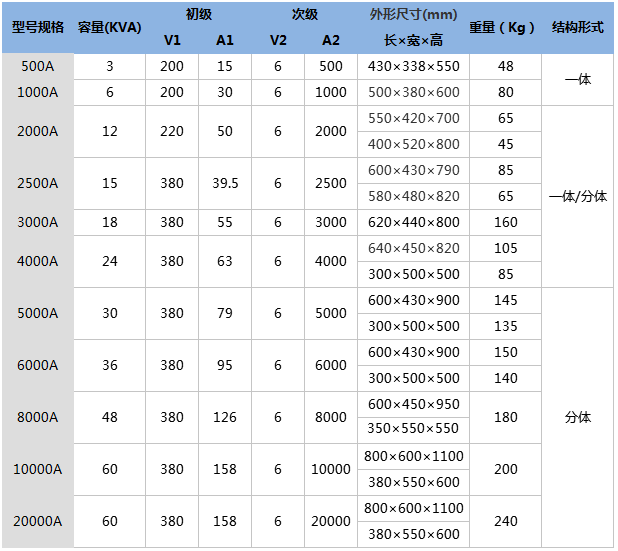This screenshot has height=551, width=618.
Task: Click the 10000A model cell
Action: (x=38, y=469)
